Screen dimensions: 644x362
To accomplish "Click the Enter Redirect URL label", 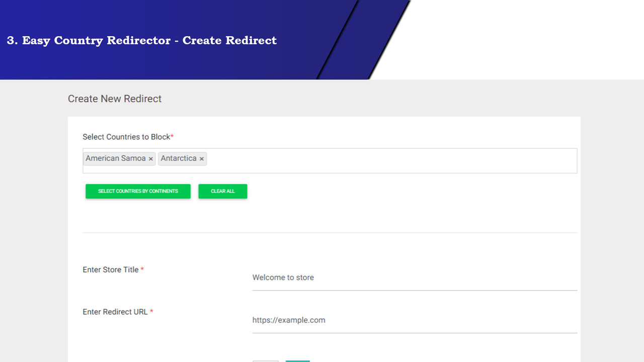I will pos(115,312).
